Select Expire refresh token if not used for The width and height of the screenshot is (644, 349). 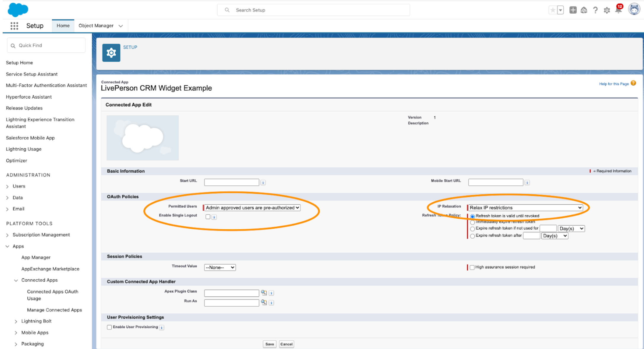coord(472,229)
